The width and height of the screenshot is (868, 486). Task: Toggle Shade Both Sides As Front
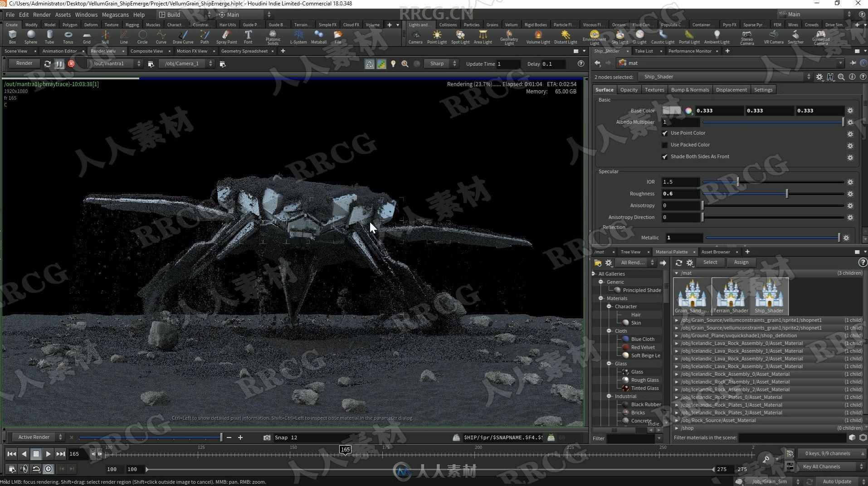[665, 157]
